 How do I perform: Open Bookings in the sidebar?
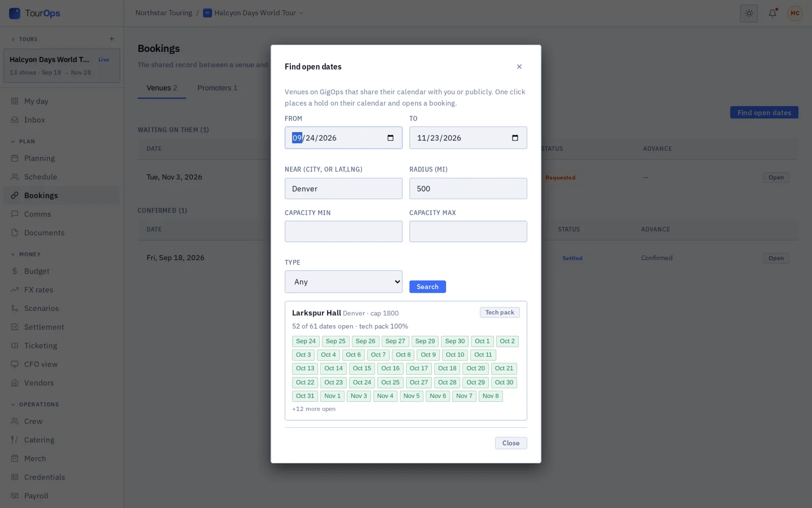[61, 196]
